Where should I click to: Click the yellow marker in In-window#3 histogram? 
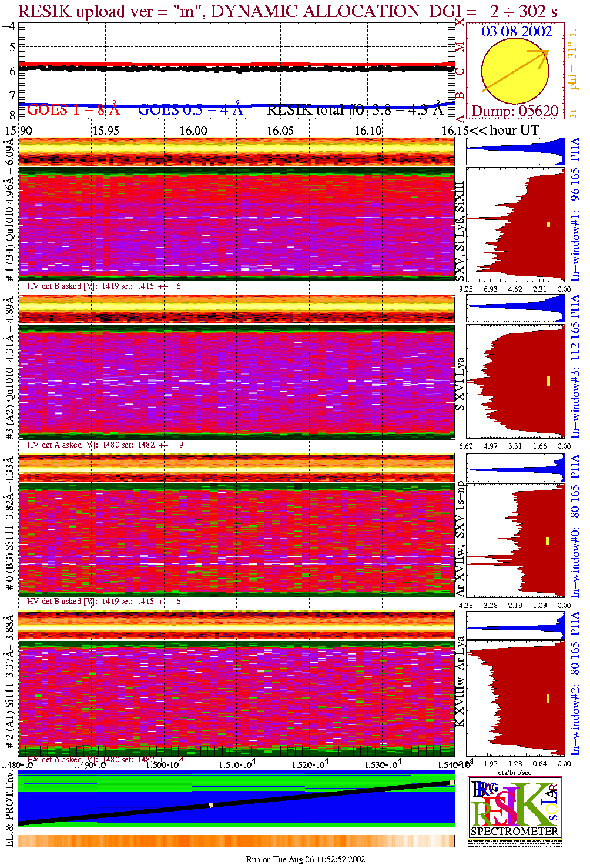548,381
